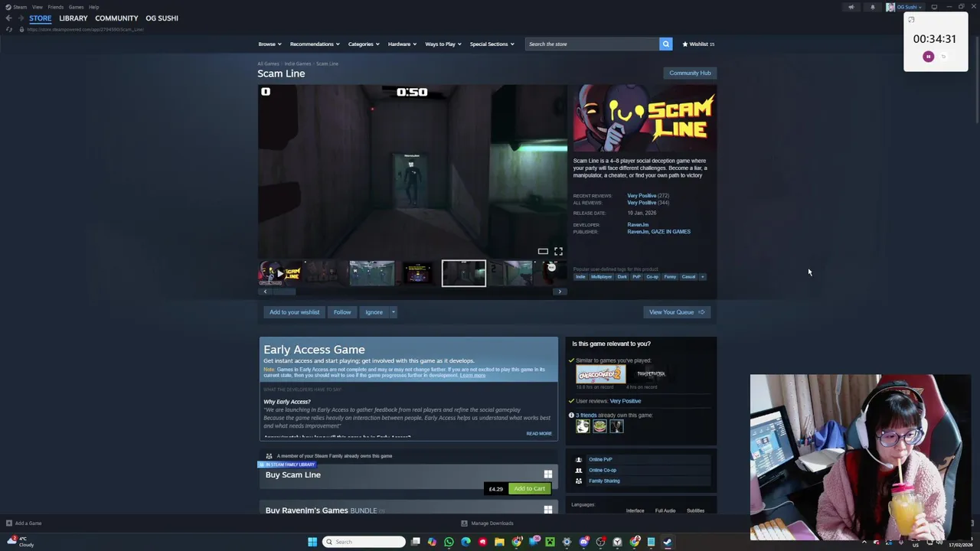This screenshot has height=551, width=980.
Task: Open the Hardware dropdown menu
Action: point(402,44)
